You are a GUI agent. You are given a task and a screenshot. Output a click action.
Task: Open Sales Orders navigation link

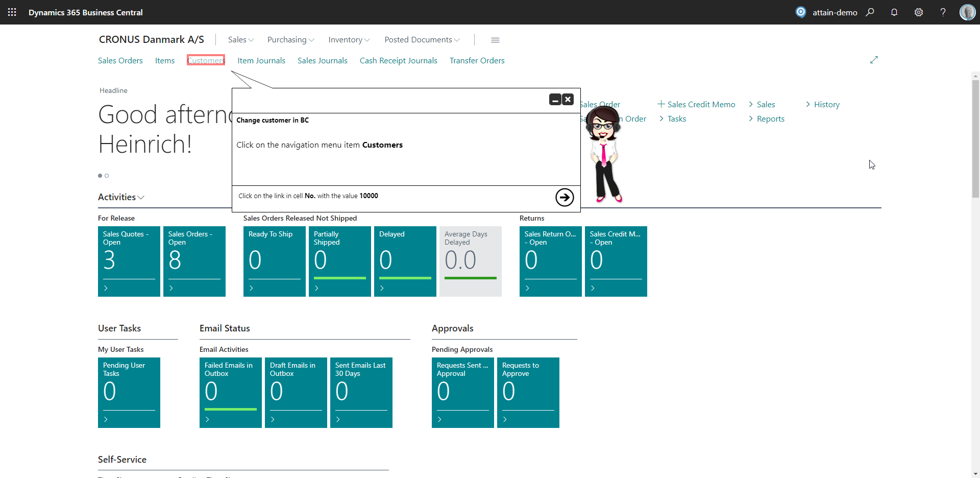tap(120, 61)
